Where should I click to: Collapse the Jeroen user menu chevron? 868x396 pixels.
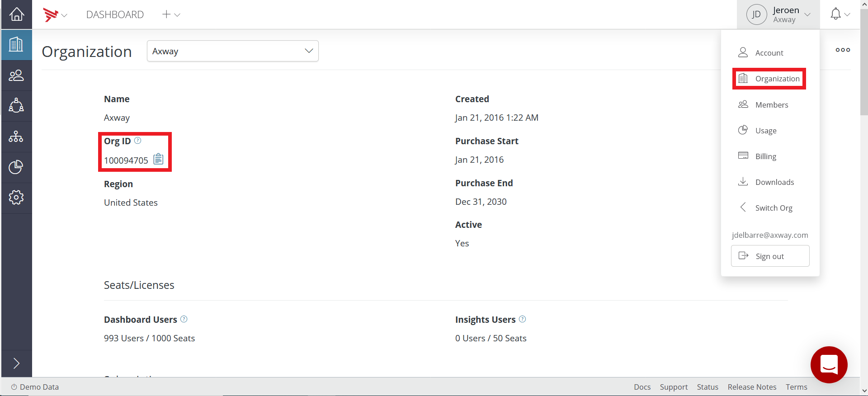pos(807,14)
